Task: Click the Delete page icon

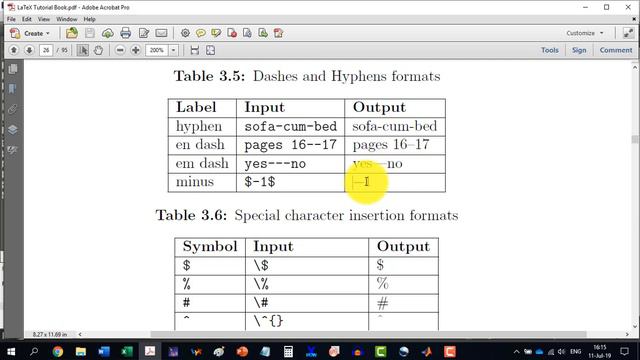Action: pos(232,33)
